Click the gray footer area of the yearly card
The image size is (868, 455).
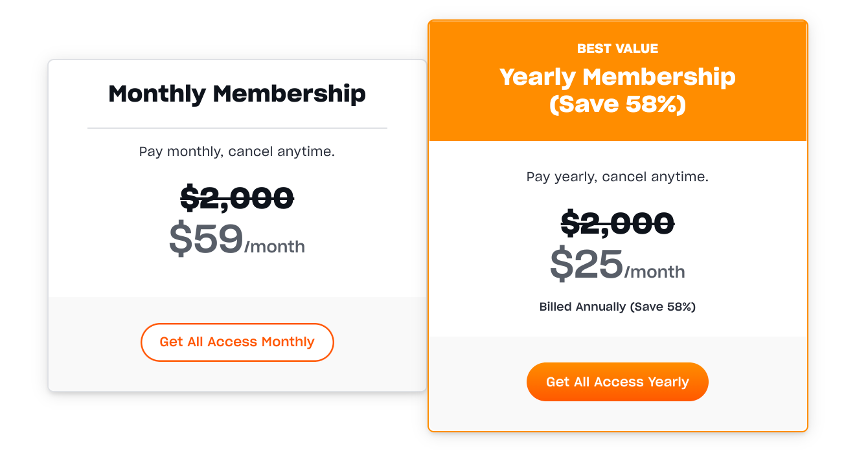(x=617, y=383)
